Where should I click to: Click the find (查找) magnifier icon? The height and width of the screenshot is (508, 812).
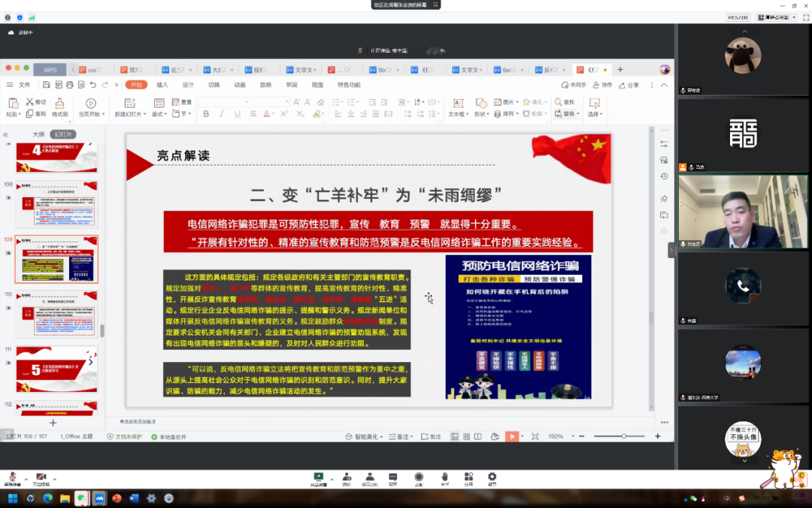point(559,102)
